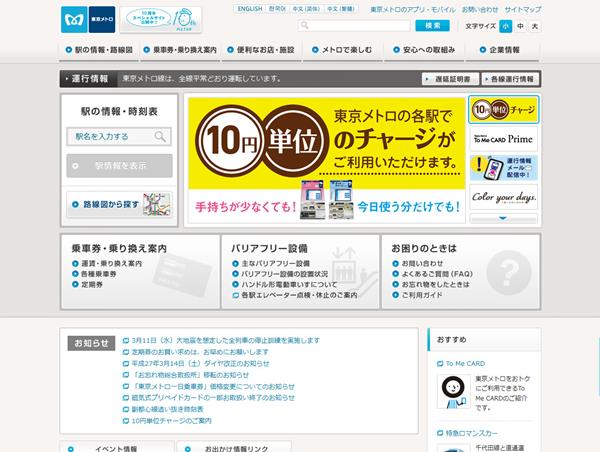Click the Tokyo Metro logo
The width and height of the screenshot is (600, 452).
(88, 20)
